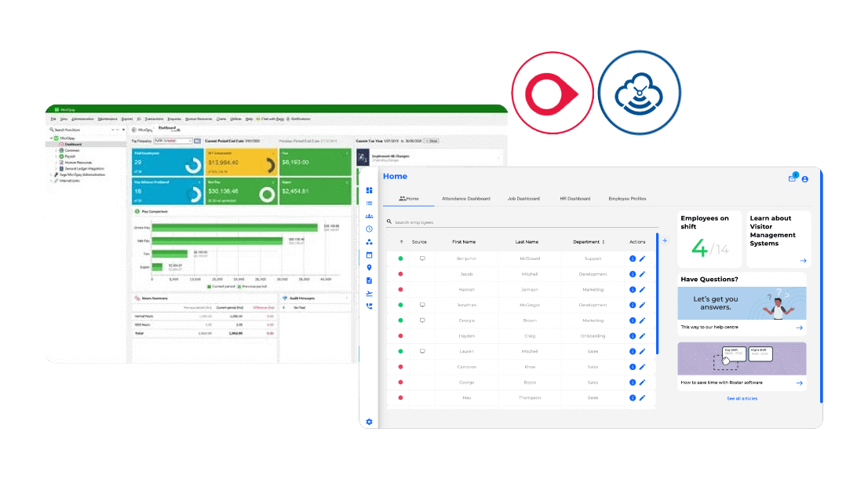The image size is (868, 480).
Task: Click the Search employees field
Action: point(522,222)
